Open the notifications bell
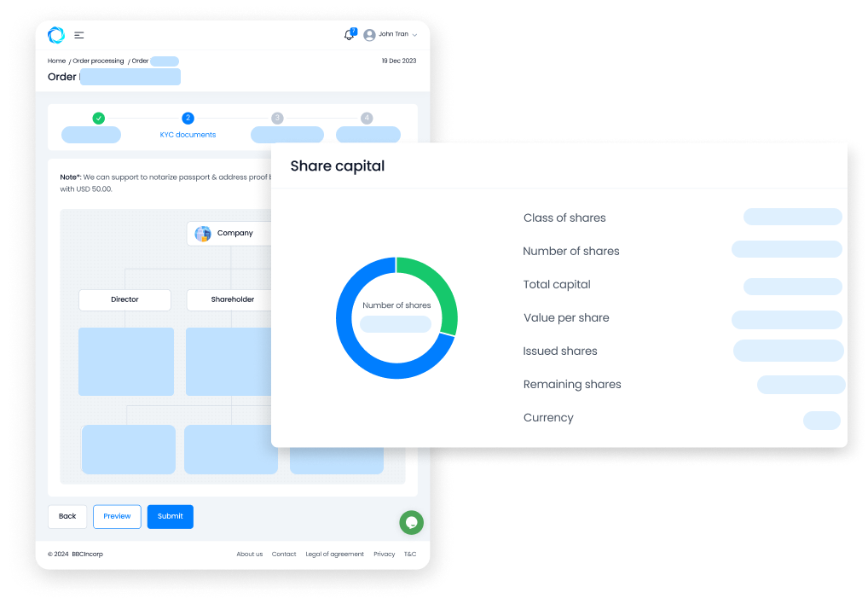Image resolution: width=868 pixels, height=604 pixels. point(349,35)
